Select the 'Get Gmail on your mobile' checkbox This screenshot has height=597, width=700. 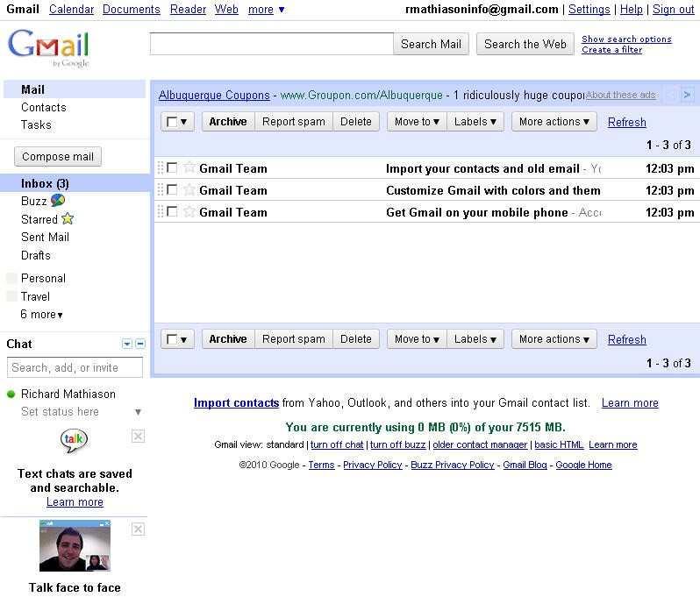[172, 212]
